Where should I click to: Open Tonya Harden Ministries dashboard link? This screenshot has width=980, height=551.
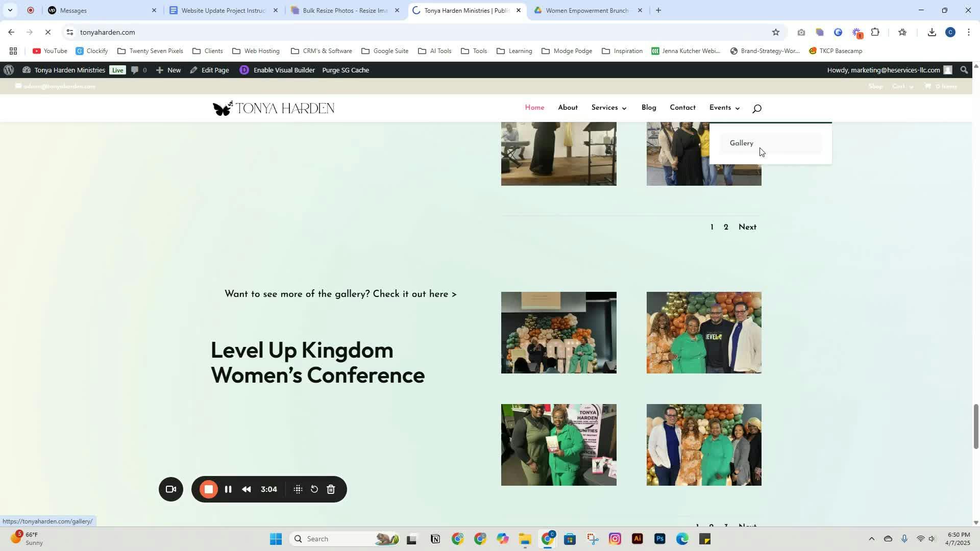pos(64,70)
